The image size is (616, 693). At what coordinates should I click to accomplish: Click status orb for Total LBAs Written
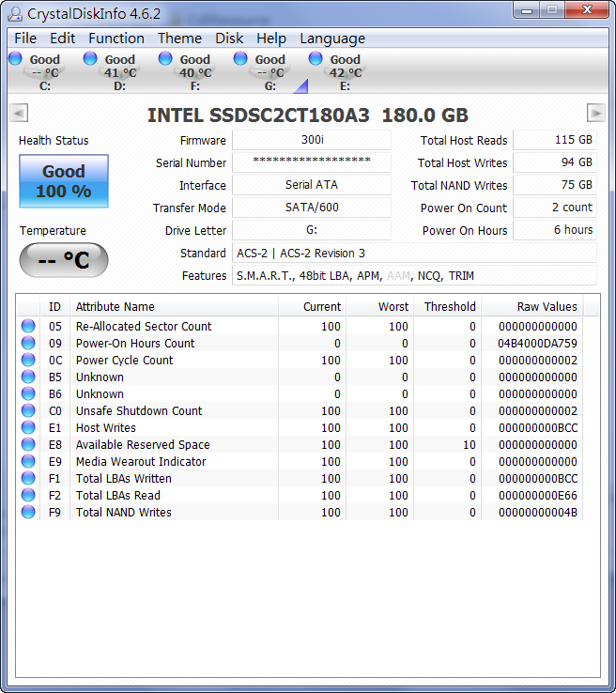point(28,478)
